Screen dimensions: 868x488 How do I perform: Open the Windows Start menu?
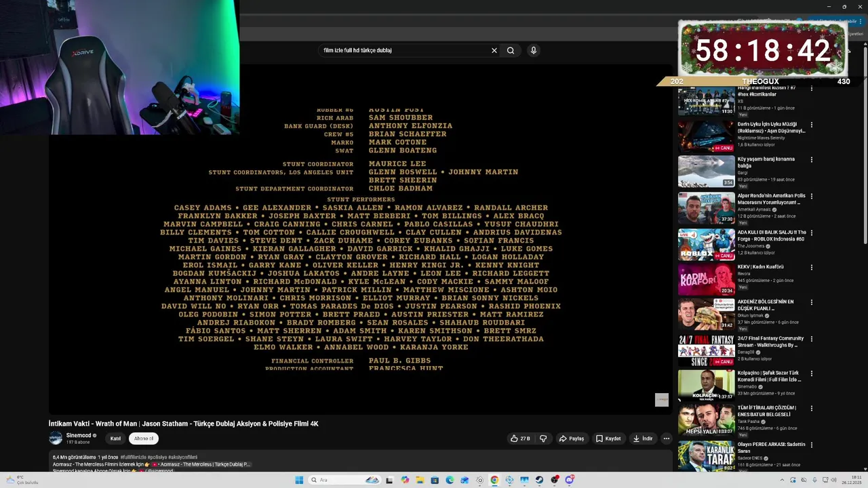pyautogui.click(x=299, y=480)
